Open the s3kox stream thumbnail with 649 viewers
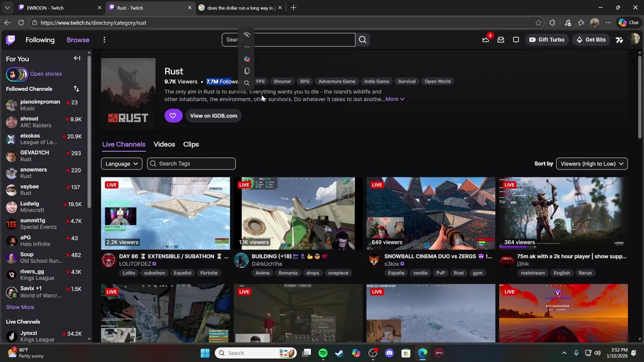Image resolution: width=644 pixels, height=362 pixels. pyautogui.click(x=431, y=213)
